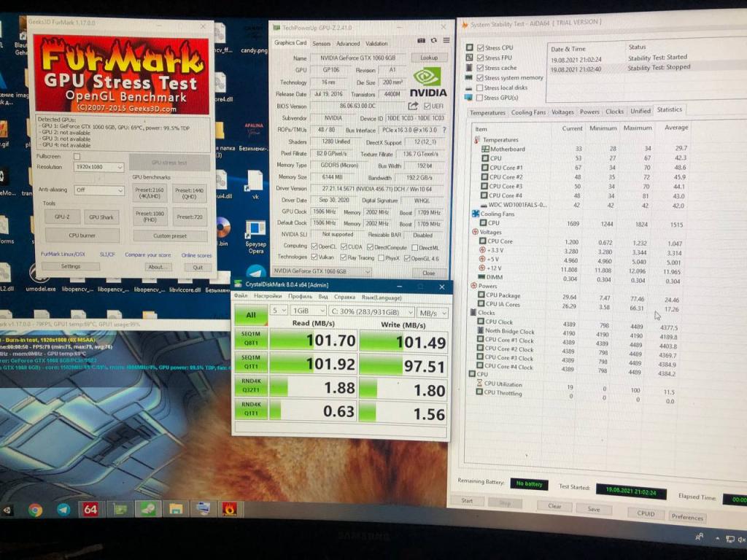Enable Stress local disks checkbox
The image size is (747, 560).
[x=480, y=87]
